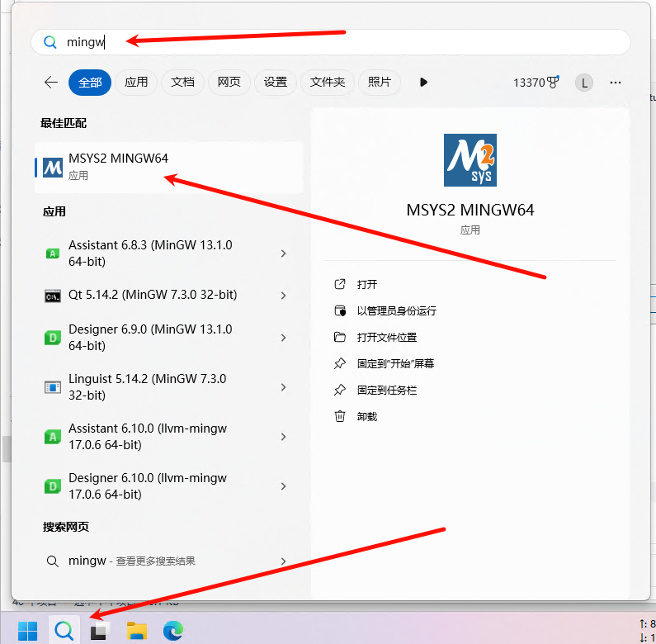
Task: Click 打开 to launch MSYS2 MINGW64
Action: [367, 285]
